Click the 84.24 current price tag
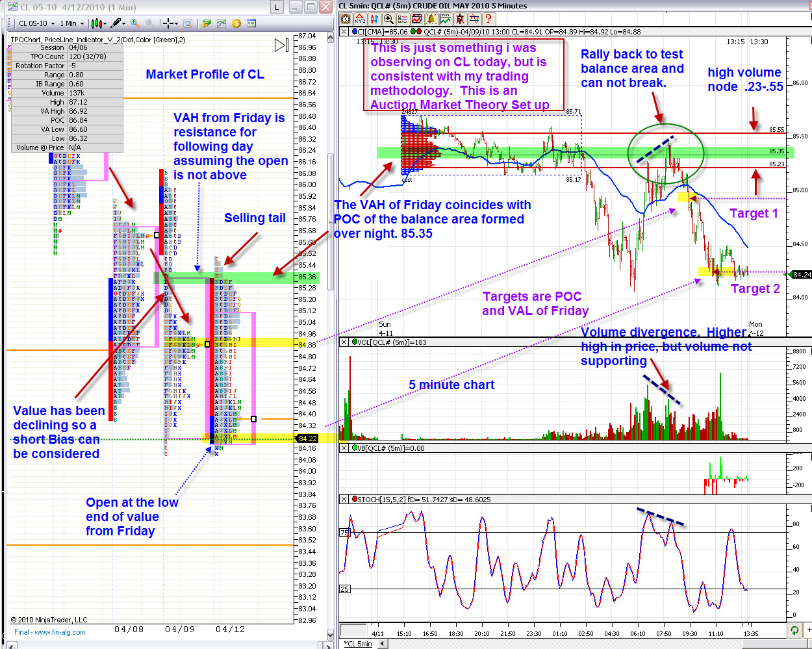812x649 pixels. click(x=802, y=275)
